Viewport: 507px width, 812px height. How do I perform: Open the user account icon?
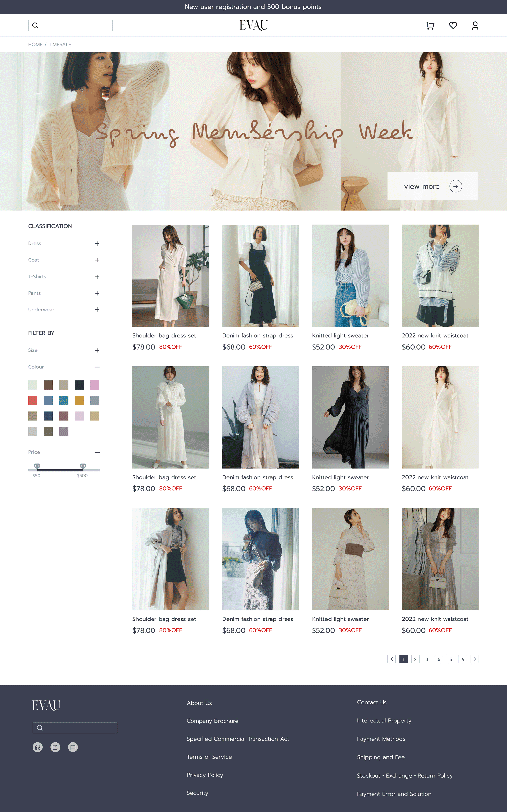click(475, 26)
